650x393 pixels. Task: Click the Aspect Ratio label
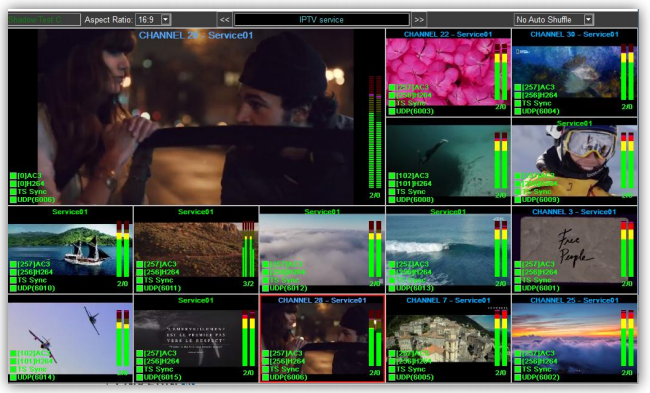point(109,19)
